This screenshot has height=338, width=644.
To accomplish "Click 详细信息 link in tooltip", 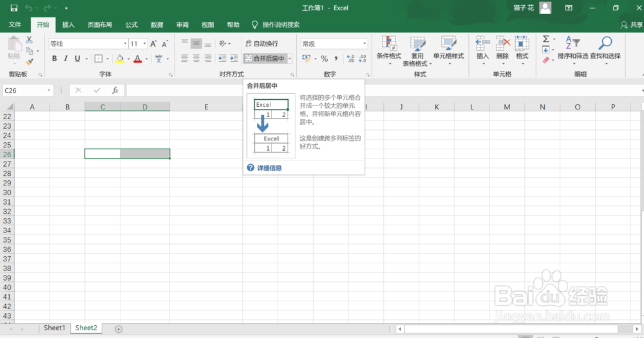I will click(x=269, y=168).
